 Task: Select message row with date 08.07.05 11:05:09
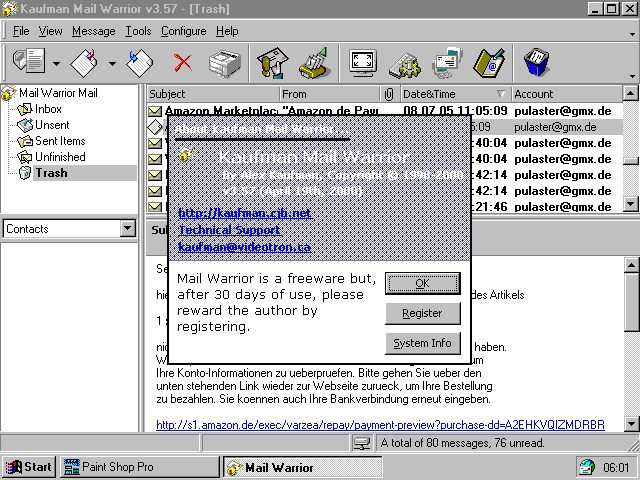[384, 111]
